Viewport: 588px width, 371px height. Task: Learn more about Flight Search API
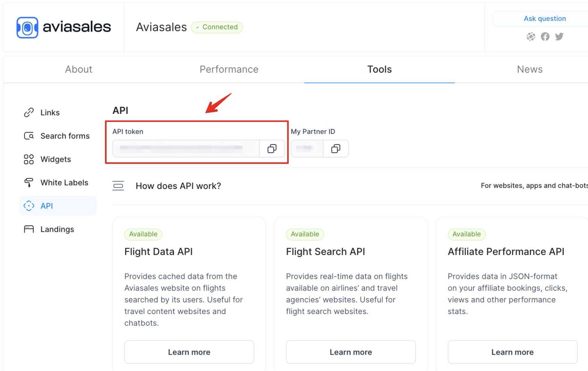pos(351,352)
